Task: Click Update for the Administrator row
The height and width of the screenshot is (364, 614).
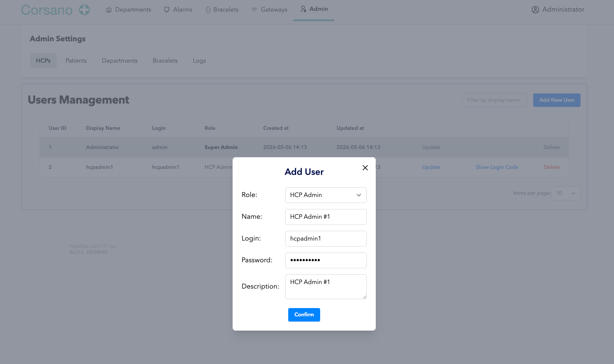Action: tap(431, 147)
